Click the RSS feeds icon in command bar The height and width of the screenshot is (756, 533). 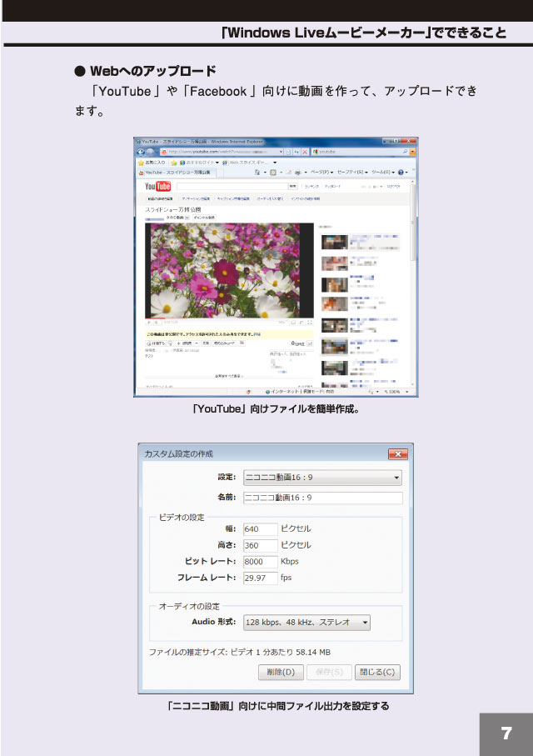tap(273, 173)
